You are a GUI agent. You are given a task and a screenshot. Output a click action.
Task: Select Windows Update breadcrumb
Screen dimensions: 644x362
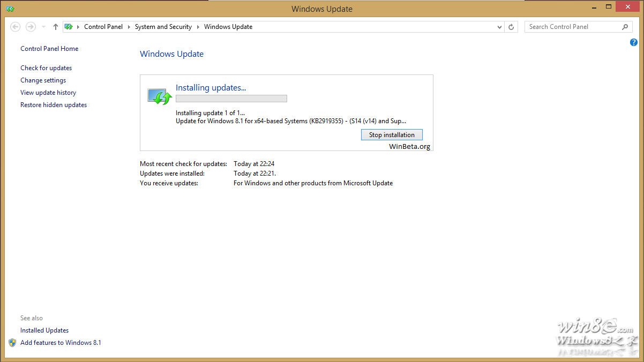click(228, 27)
